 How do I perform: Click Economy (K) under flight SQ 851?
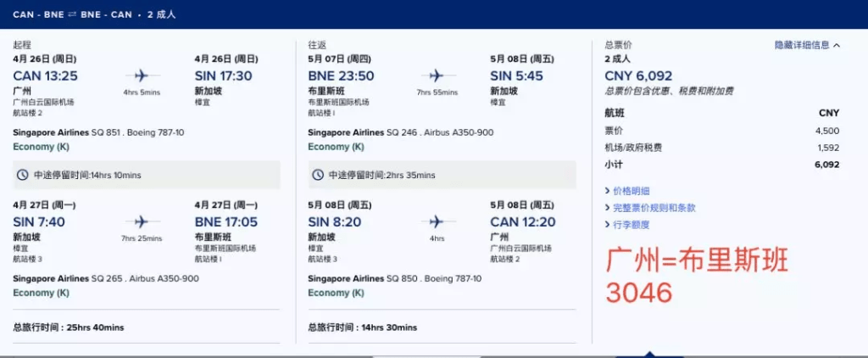click(x=41, y=147)
